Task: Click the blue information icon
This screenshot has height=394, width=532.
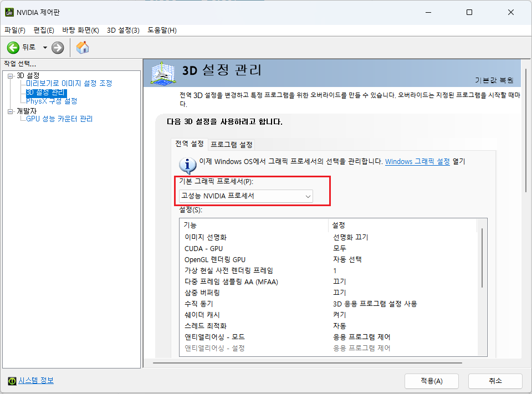Action: point(187,165)
